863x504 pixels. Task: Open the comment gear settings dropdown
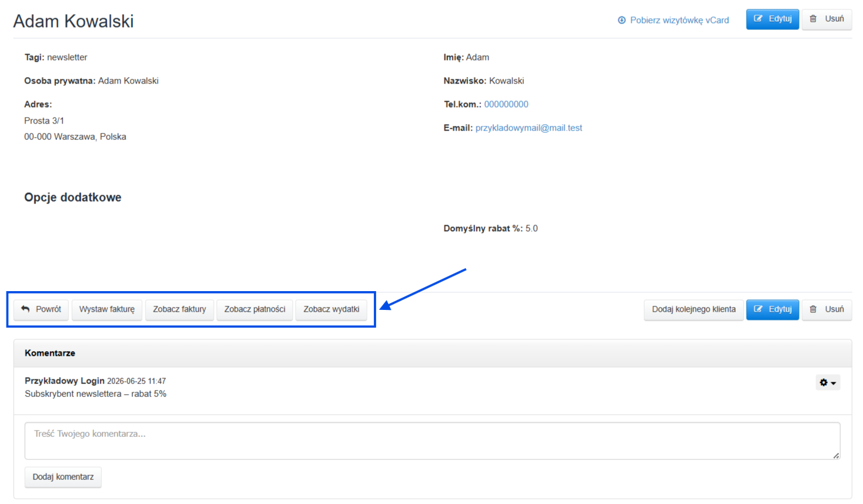[x=828, y=382]
